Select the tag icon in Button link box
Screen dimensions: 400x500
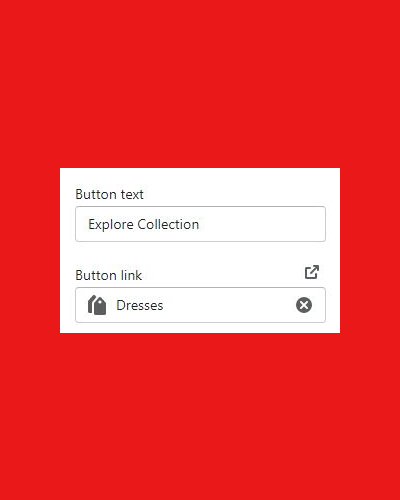[x=97, y=305]
